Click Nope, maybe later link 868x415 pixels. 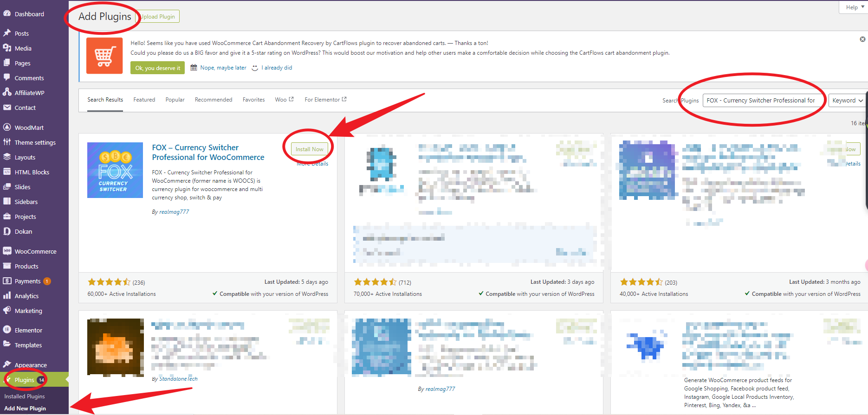tap(223, 68)
